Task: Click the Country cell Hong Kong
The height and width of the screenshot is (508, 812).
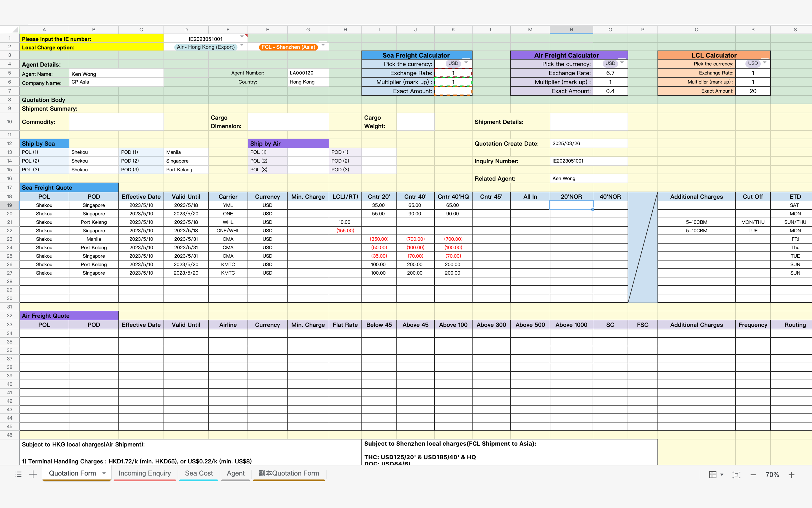Action: [308, 82]
